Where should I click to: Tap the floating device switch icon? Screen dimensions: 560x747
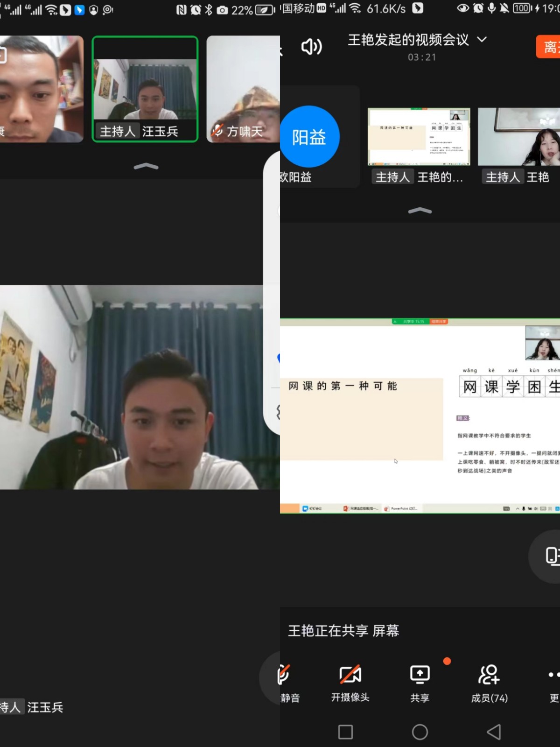tap(551, 556)
